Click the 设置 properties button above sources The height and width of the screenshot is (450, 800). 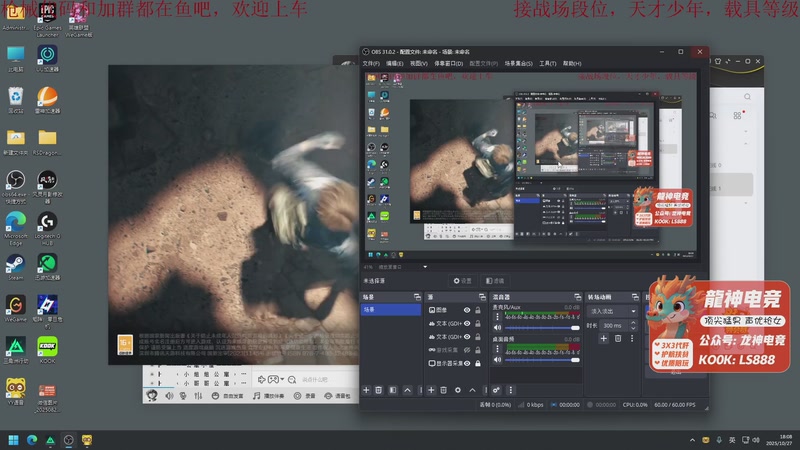click(463, 281)
